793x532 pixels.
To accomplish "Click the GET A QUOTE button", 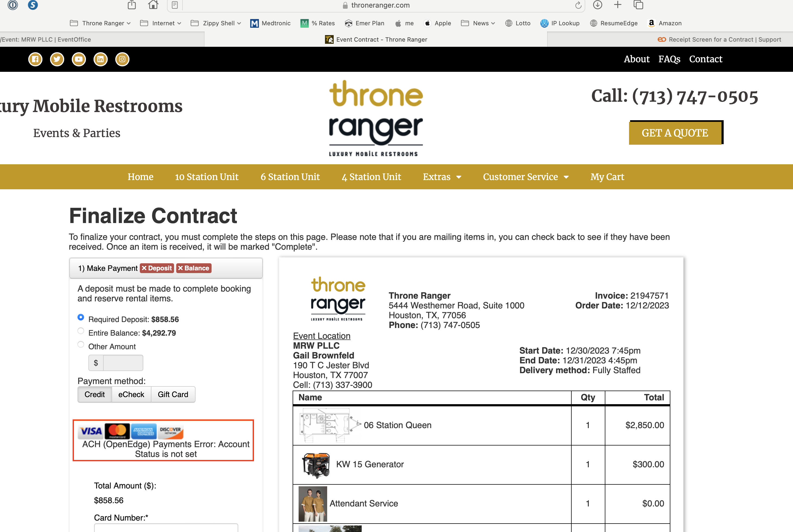I will 675,133.
